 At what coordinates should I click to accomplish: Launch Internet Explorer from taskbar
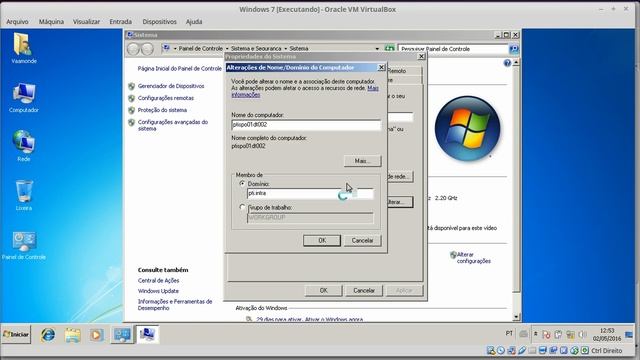click(48, 335)
